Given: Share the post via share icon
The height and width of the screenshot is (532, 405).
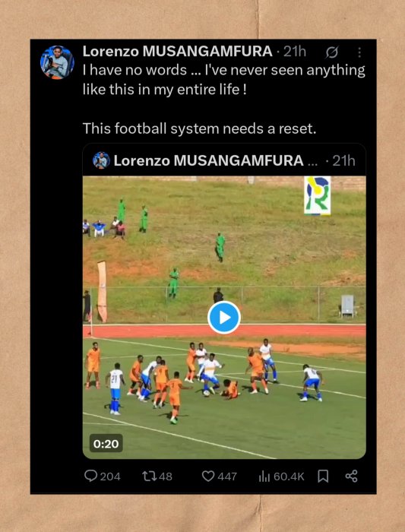Looking at the screenshot, I should (351, 476).
